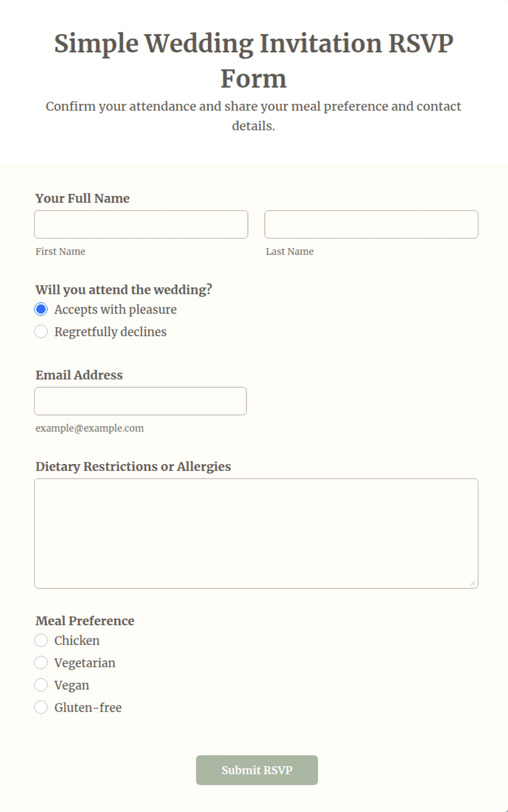The width and height of the screenshot is (508, 812).
Task: Click the First Name input field
Action: [141, 224]
